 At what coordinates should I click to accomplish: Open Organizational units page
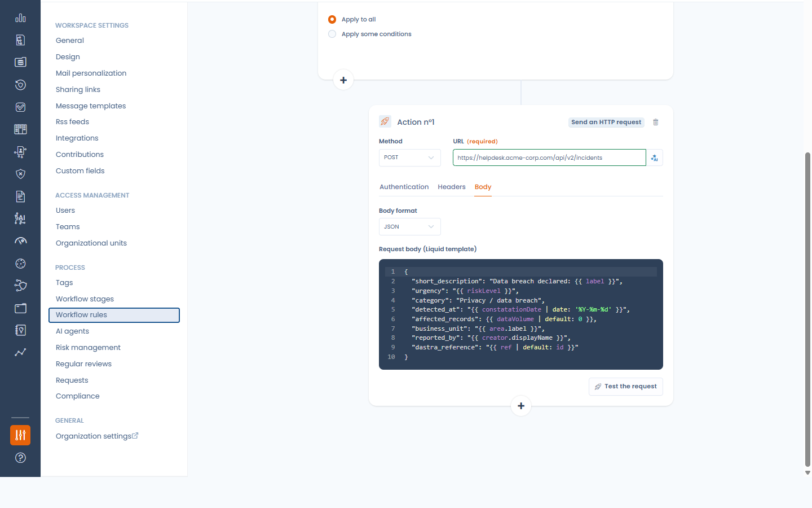tap(91, 243)
